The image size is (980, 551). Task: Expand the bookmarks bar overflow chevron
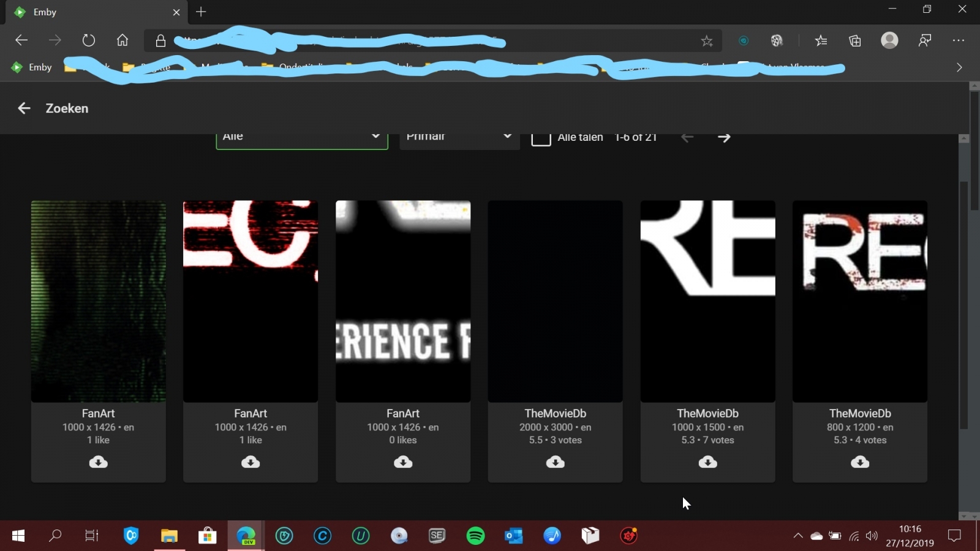tap(959, 67)
